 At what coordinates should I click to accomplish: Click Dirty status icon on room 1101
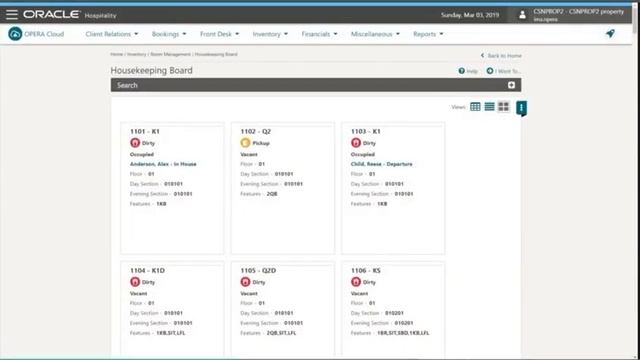pyautogui.click(x=135, y=143)
